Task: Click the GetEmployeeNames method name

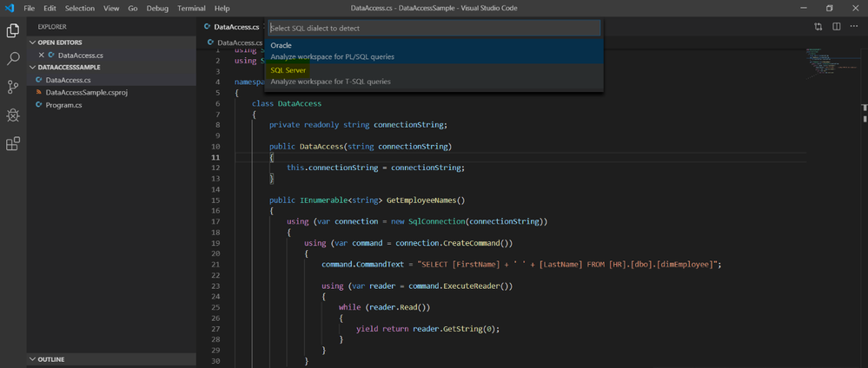Action: [x=422, y=200]
